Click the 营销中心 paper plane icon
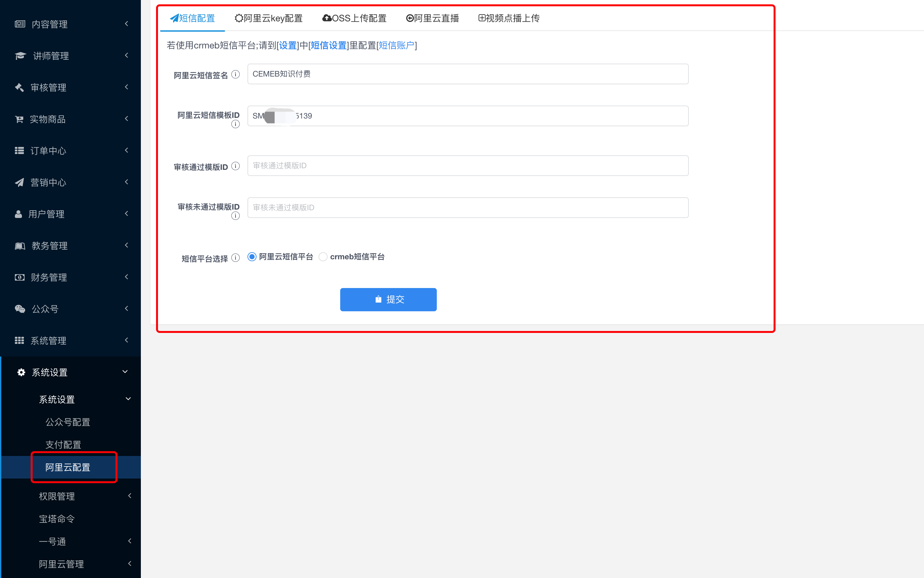Viewport: 924px width, 578px height. 19,182
